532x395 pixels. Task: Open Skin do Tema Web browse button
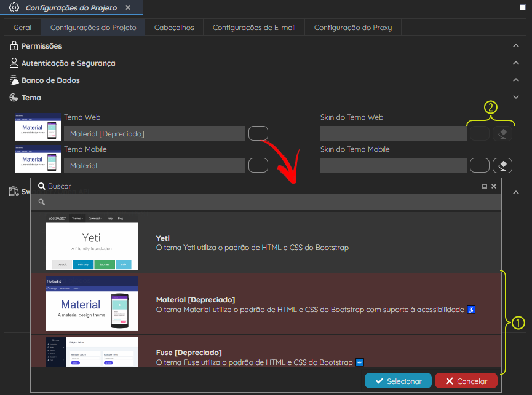pyautogui.click(x=479, y=133)
